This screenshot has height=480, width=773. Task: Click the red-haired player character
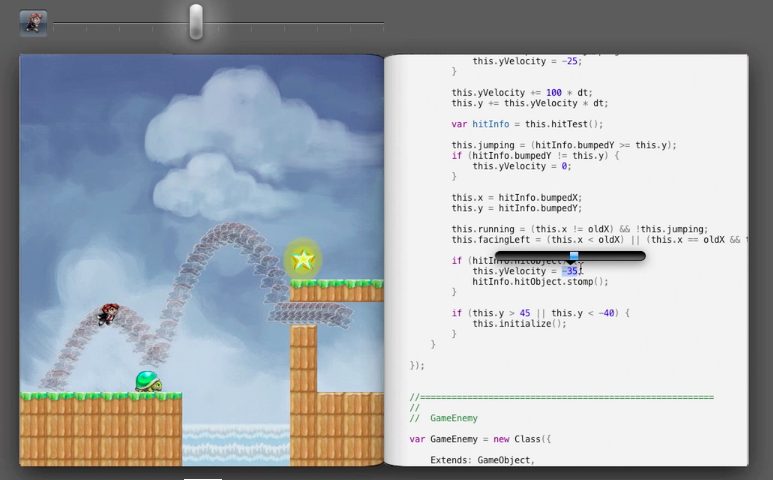[x=108, y=314]
